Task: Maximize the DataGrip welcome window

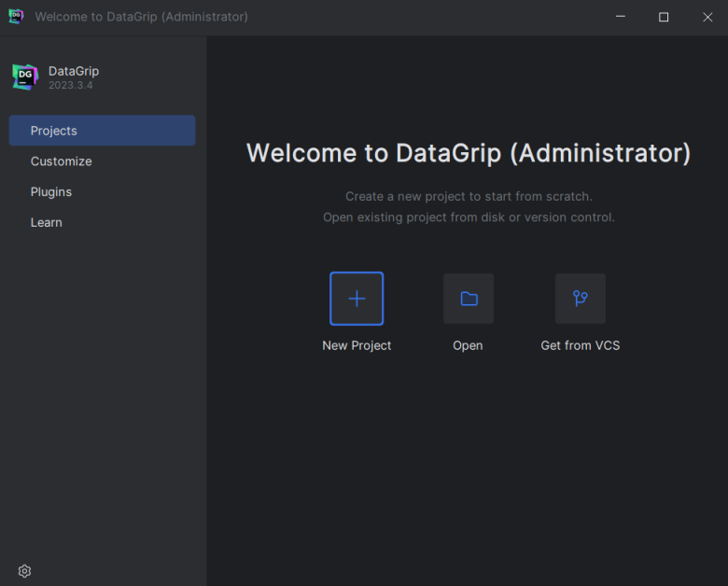Action: click(664, 17)
